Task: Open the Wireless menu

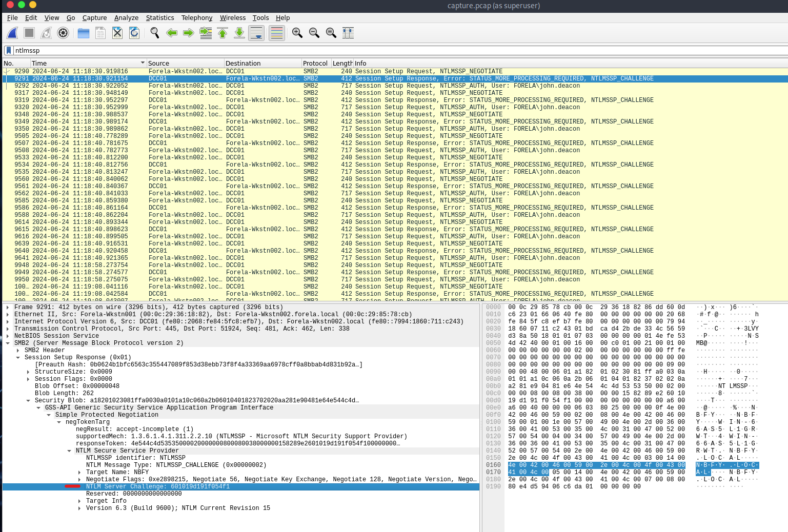Action: point(233,17)
